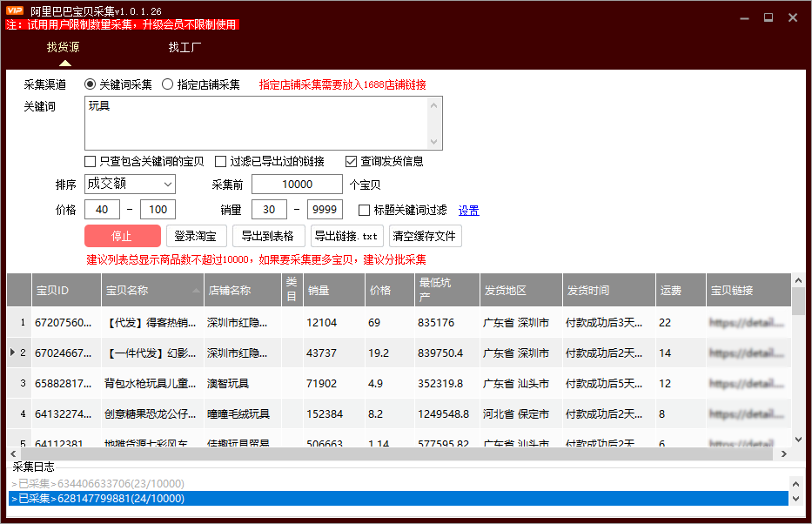Image resolution: width=812 pixels, height=524 pixels.
Task: Click maximum sales field showing 9999
Action: 325,210
